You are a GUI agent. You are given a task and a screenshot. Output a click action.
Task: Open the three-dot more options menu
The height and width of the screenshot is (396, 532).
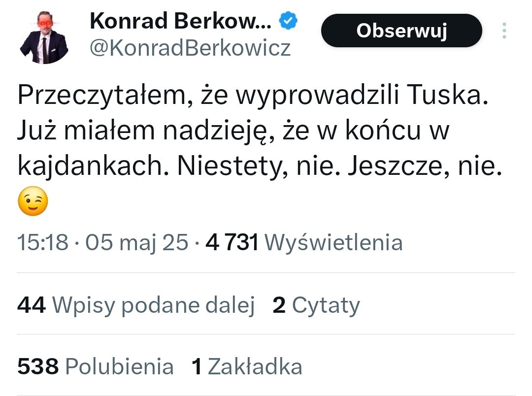[x=504, y=31]
